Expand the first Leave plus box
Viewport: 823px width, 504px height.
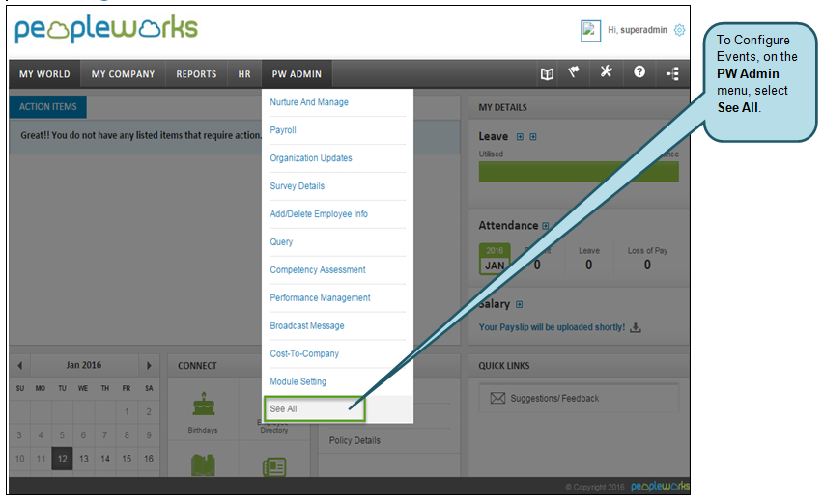(x=520, y=137)
